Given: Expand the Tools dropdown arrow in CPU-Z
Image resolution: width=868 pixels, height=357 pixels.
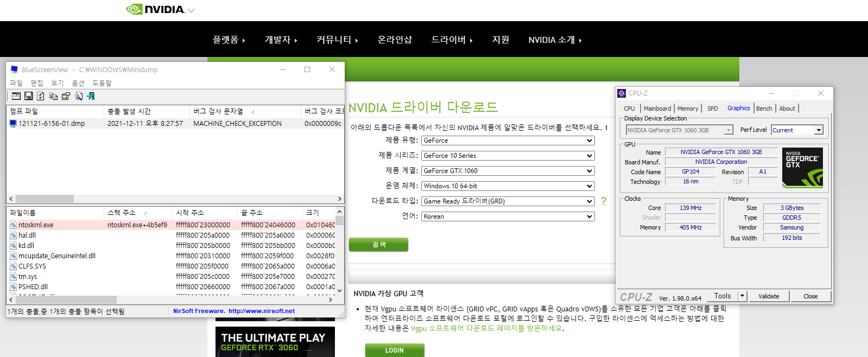Looking at the screenshot, I should pos(743,296).
